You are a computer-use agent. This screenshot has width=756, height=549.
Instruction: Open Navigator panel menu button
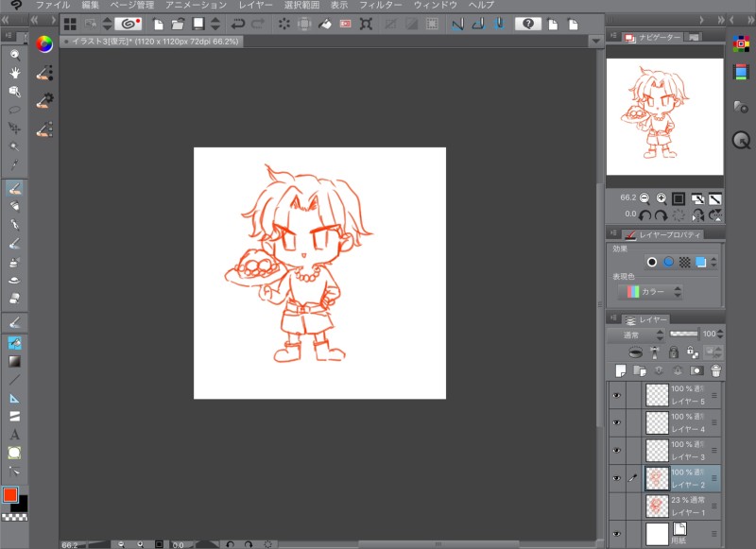coord(613,36)
